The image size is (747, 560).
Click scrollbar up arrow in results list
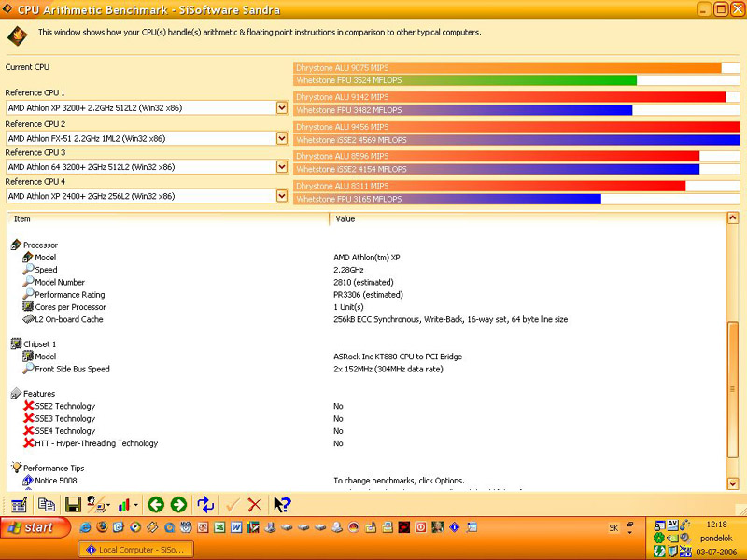[x=732, y=218]
